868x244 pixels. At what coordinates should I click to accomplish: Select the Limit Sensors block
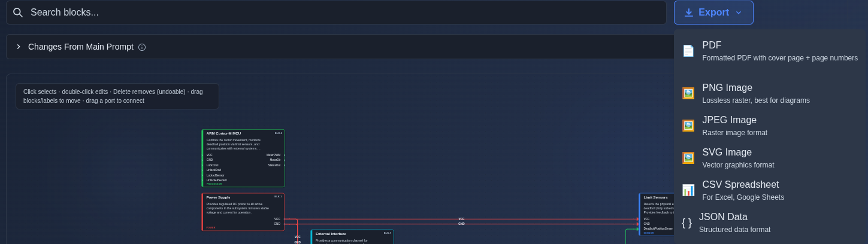(x=657, y=214)
